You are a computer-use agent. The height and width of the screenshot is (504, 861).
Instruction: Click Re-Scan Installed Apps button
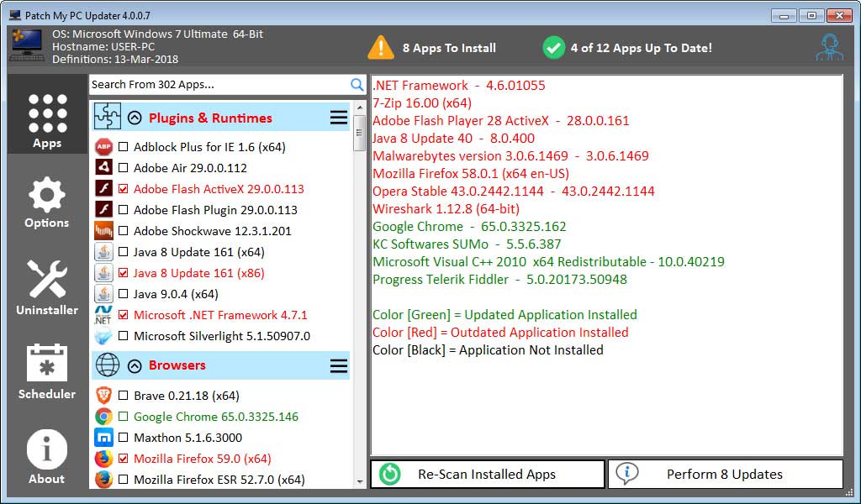tap(488, 474)
